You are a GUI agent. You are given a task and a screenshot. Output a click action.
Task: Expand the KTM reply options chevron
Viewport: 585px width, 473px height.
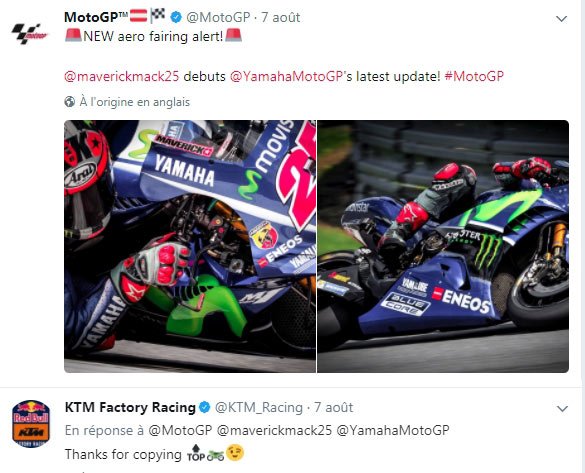(x=562, y=409)
